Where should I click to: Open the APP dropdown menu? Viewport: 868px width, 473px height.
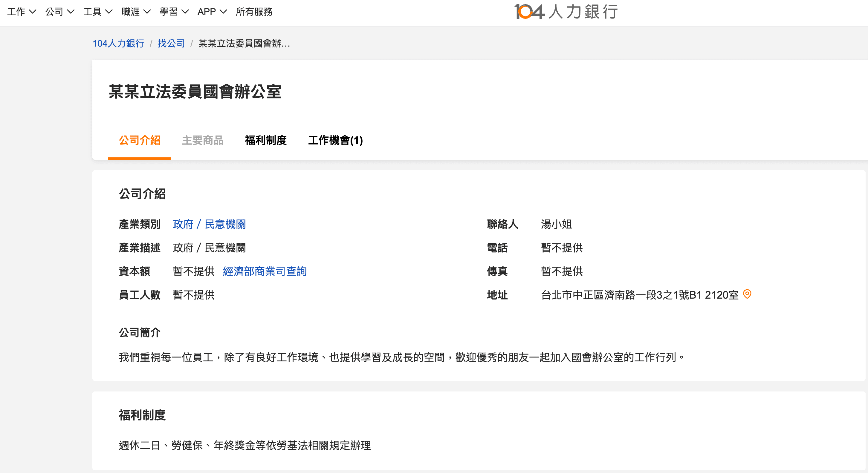point(212,12)
